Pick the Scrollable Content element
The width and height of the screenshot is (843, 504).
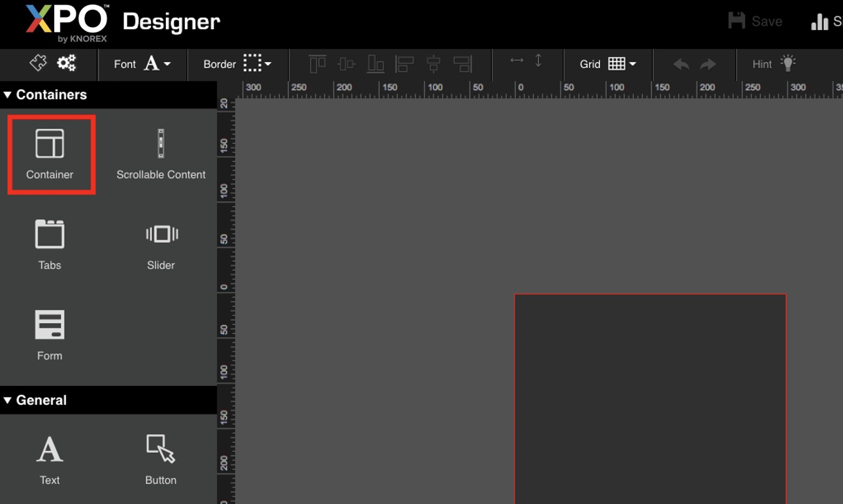(161, 154)
